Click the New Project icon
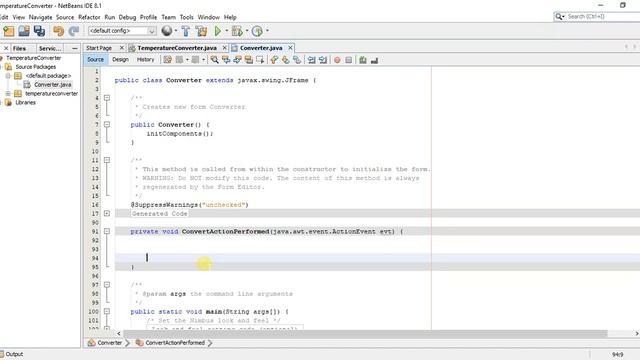The width and height of the screenshot is (640, 360). pyautogui.click(x=9, y=31)
